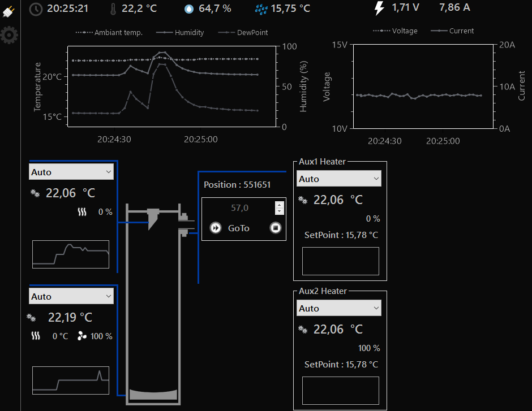Screen dimensions: 532x411
Task: Click the voltage current chart area
Action: 423,86
